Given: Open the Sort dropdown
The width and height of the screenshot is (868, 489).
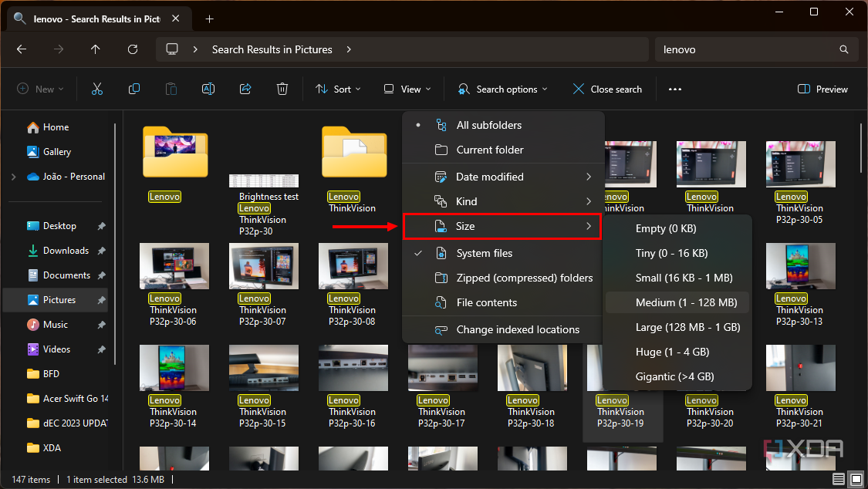Looking at the screenshot, I should click(338, 89).
